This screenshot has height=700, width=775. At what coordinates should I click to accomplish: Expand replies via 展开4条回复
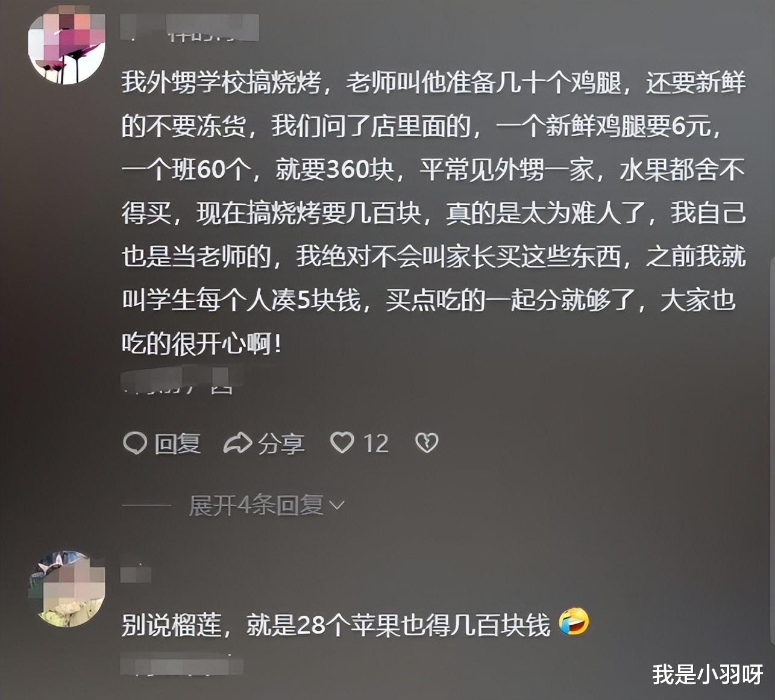coord(266,505)
